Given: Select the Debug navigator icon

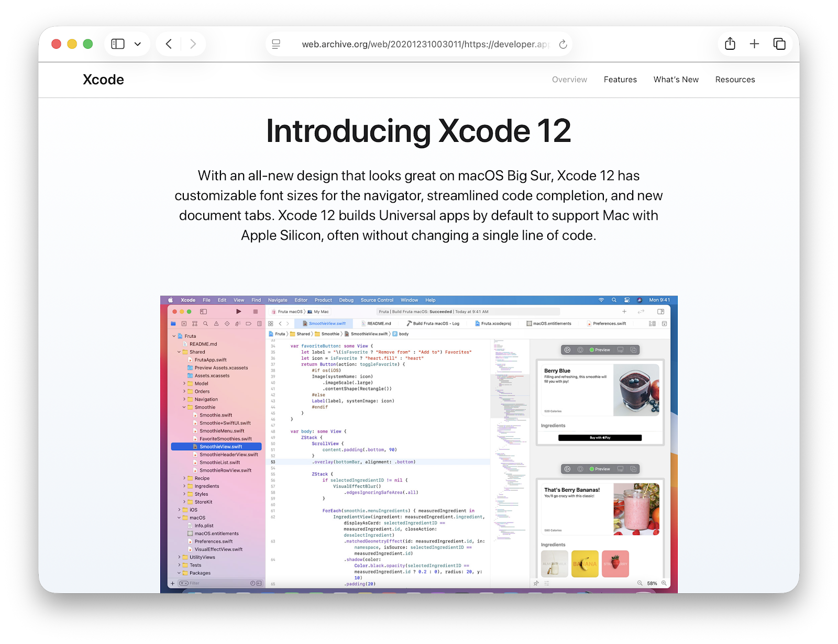Looking at the screenshot, I should point(238,324).
